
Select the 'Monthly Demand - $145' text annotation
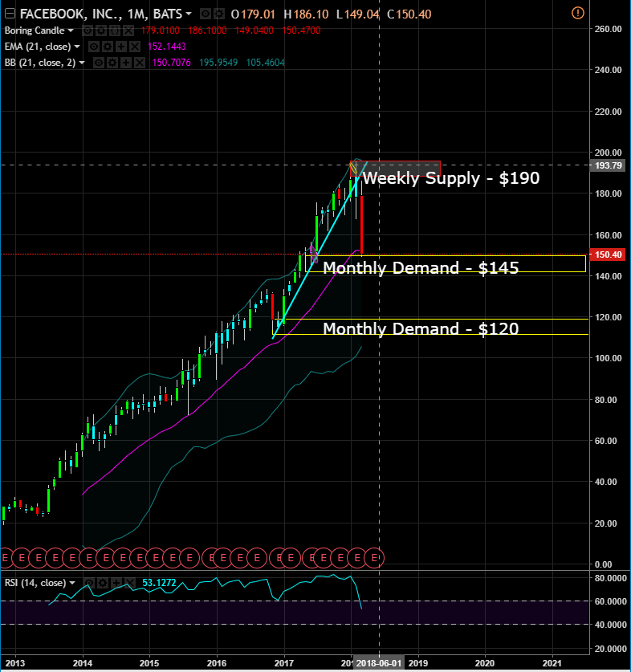(421, 267)
